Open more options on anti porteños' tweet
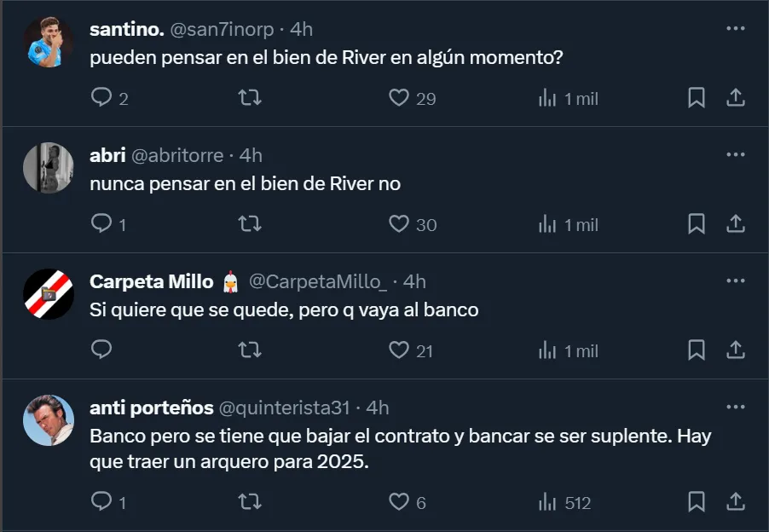769x532 pixels. tap(735, 407)
